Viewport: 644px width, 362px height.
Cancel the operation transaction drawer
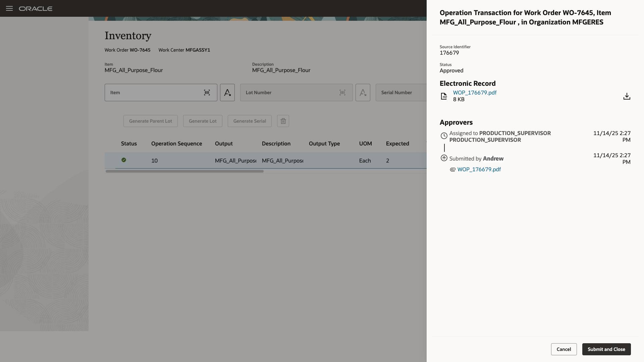[563, 349]
